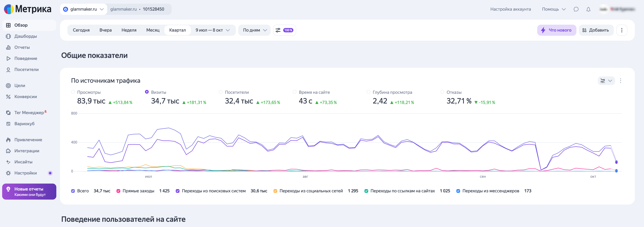Click the segmentation filter icon showing 100%

coord(284,30)
